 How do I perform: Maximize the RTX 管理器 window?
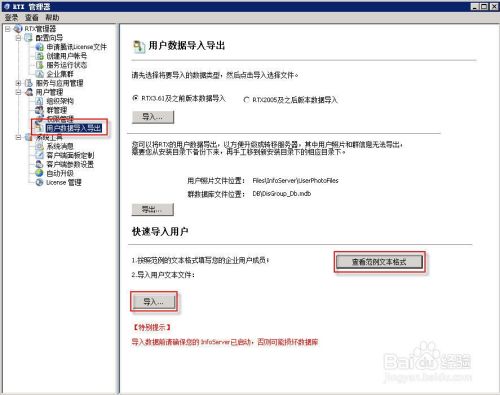tap(484, 6)
